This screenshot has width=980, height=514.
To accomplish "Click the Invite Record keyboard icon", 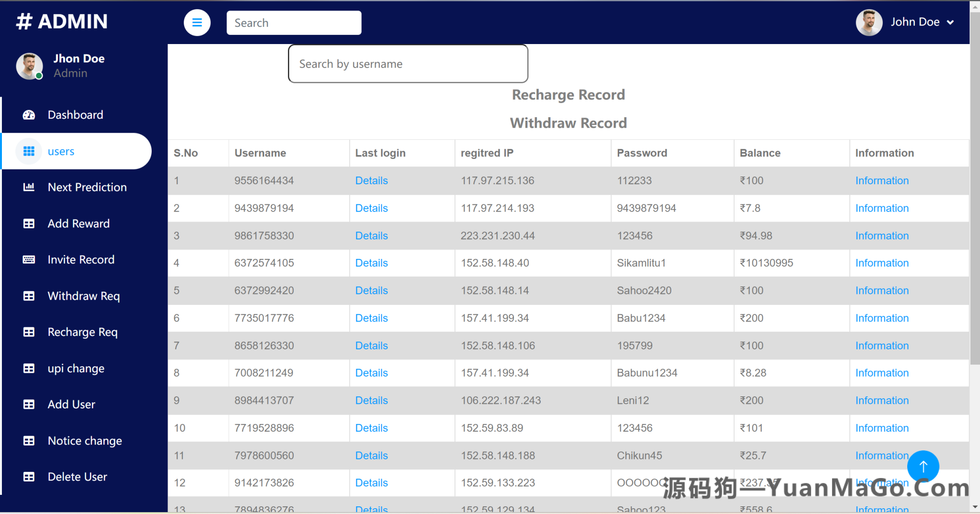I will coord(29,259).
